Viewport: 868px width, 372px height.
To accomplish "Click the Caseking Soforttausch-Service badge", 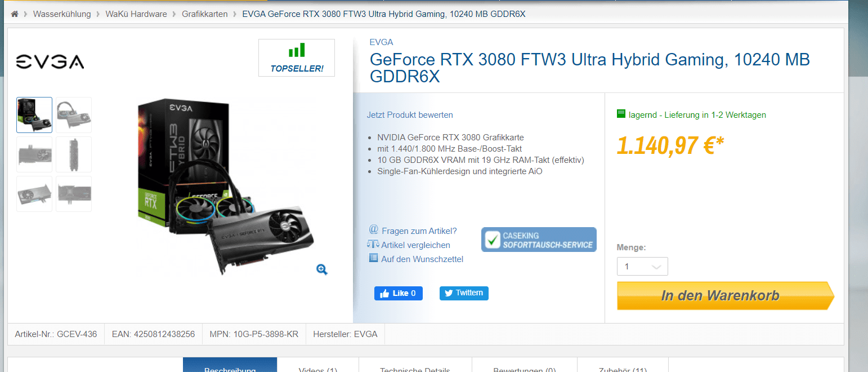I will tap(539, 240).
